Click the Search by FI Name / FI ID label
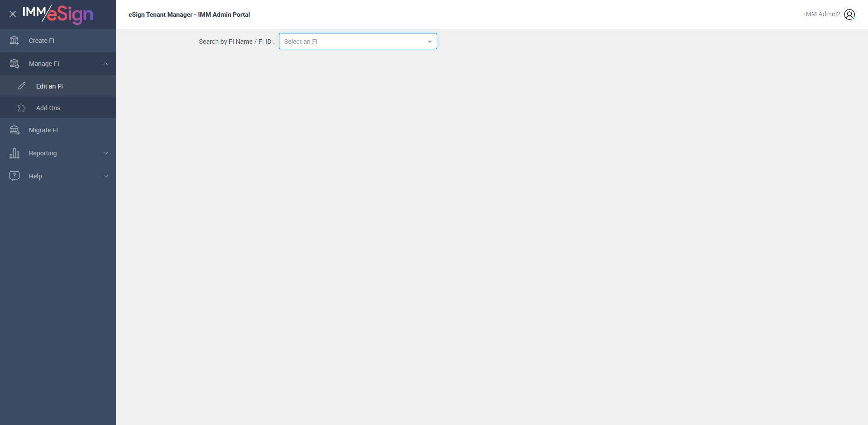The width and height of the screenshot is (868, 425). click(236, 42)
